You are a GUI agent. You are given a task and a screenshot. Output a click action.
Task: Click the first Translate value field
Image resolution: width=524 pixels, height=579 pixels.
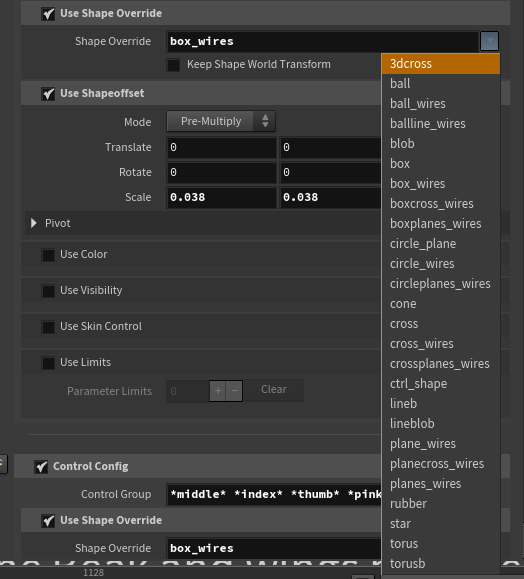coord(221,147)
